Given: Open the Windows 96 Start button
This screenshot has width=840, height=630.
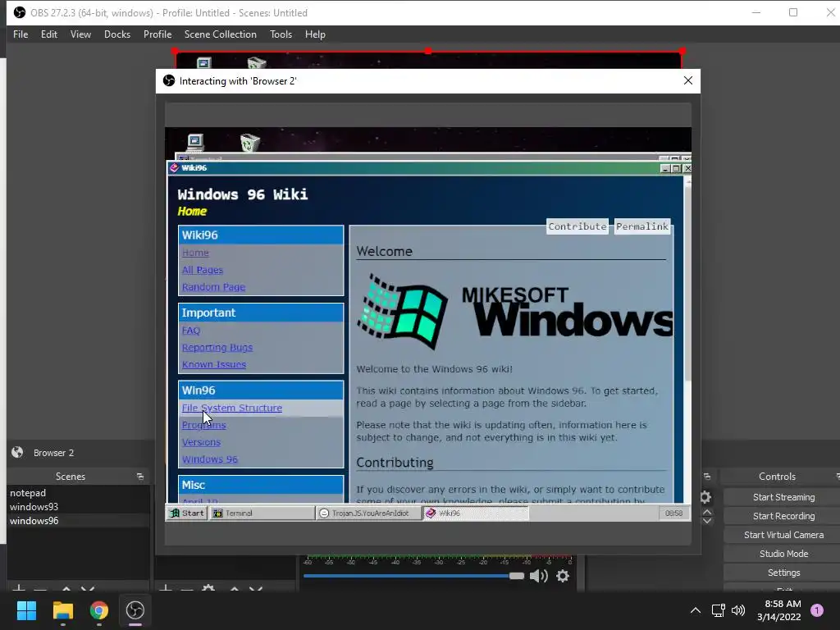Looking at the screenshot, I should tap(187, 514).
